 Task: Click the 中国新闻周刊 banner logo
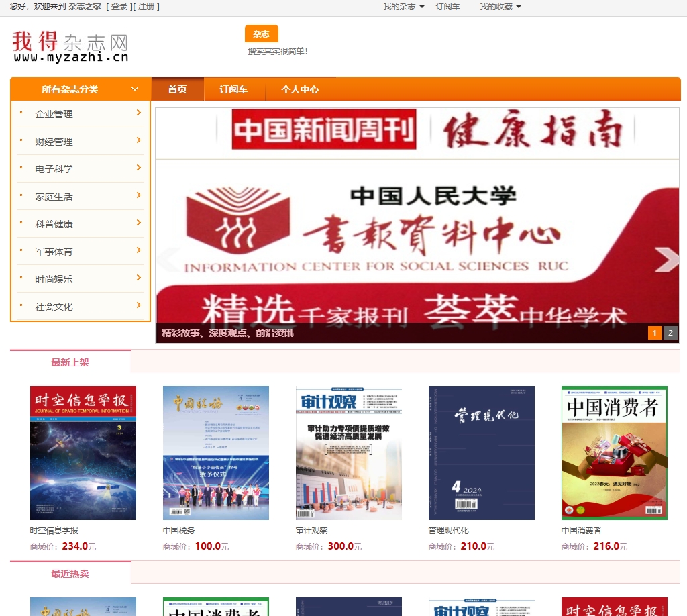tap(324, 130)
